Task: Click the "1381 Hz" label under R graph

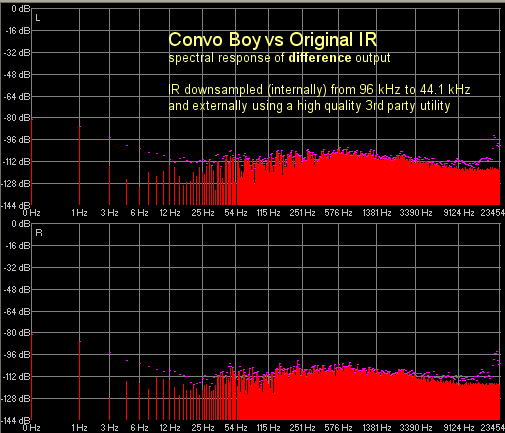Action: tap(377, 428)
